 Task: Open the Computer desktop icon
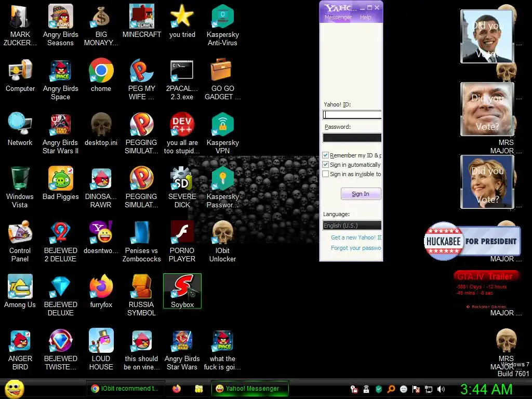click(x=20, y=75)
